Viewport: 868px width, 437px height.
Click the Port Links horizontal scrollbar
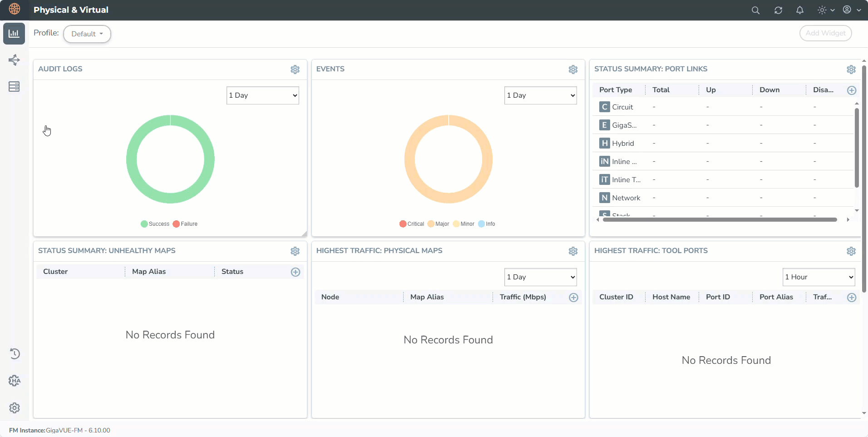pyautogui.click(x=720, y=220)
